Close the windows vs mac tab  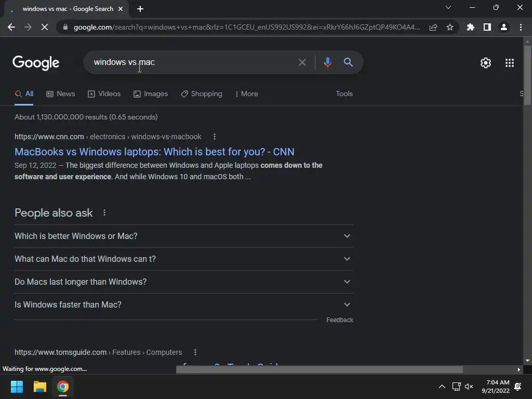[x=121, y=9]
